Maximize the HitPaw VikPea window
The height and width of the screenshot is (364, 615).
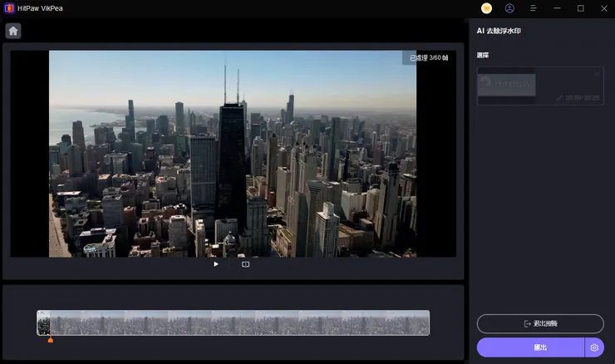tap(580, 8)
